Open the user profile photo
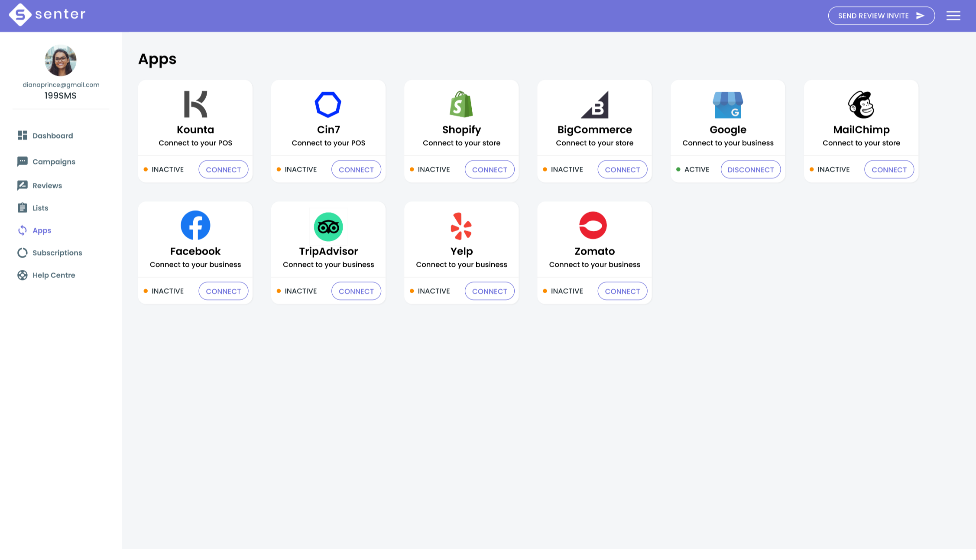 click(x=61, y=61)
